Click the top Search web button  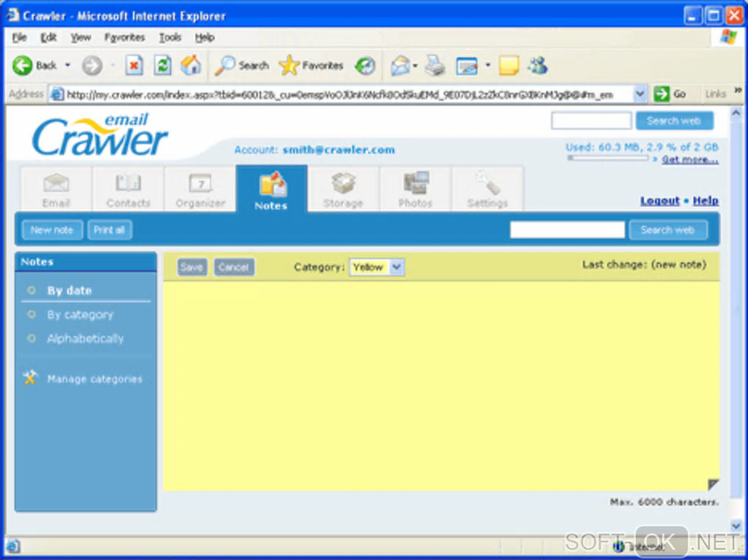674,121
